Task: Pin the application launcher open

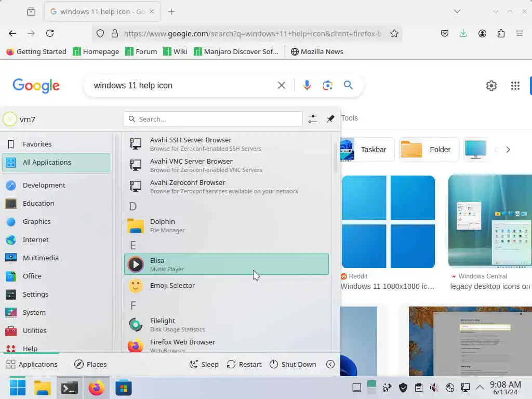Action: pos(330,119)
